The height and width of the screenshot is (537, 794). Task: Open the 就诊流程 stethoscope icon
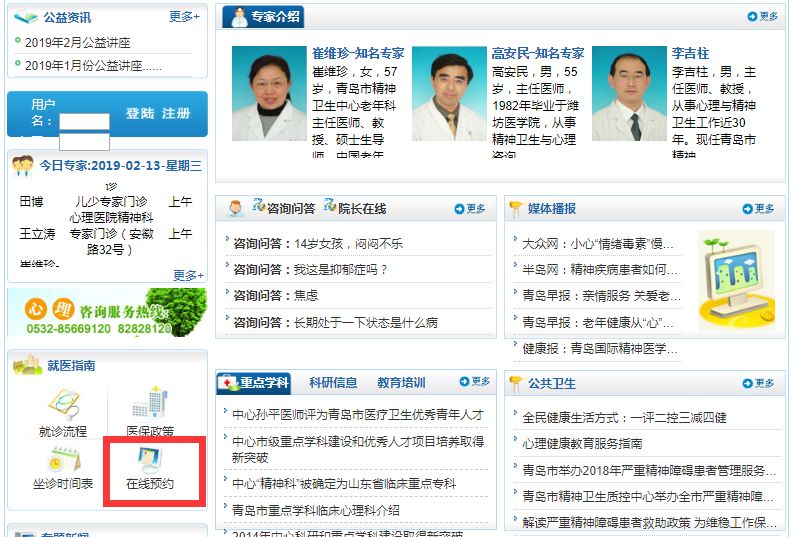tap(64, 404)
